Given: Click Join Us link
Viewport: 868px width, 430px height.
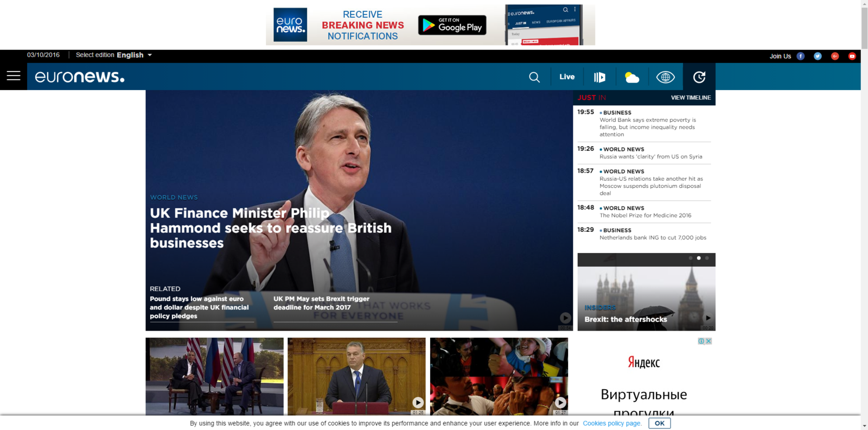Looking at the screenshot, I should point(780,56).
